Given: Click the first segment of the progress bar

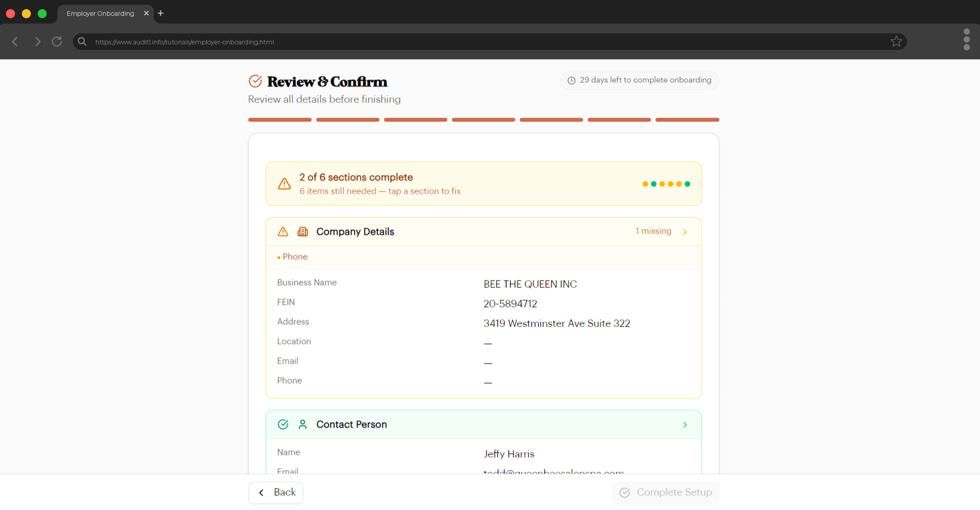Looking at the screenshot, I should coord(280,119).
